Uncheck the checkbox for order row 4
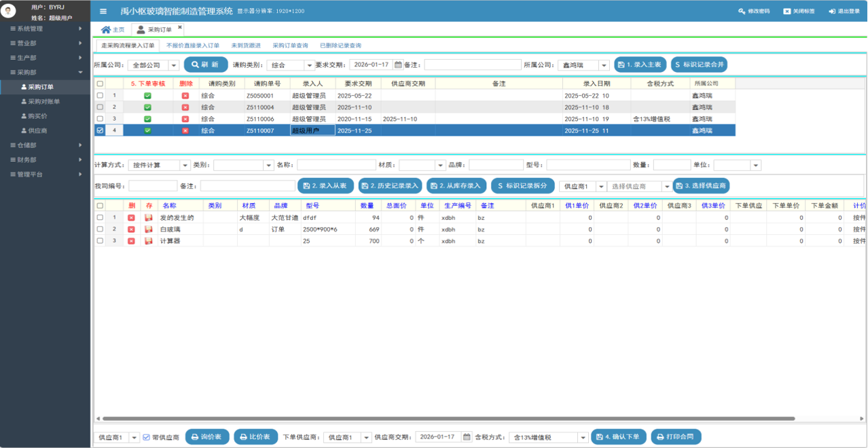The height and width of the screenshot is (448, 868). pos(100,130)
